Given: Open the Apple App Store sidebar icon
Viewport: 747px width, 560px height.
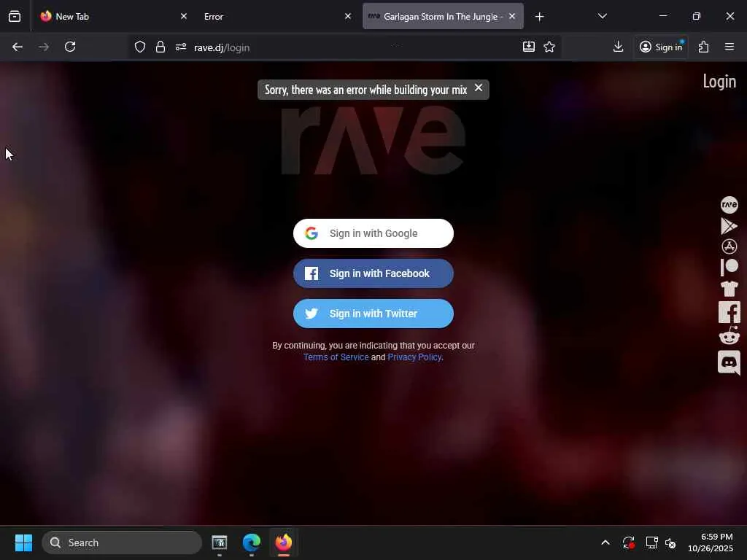Looking at the screenshot, I should point(729,246).
